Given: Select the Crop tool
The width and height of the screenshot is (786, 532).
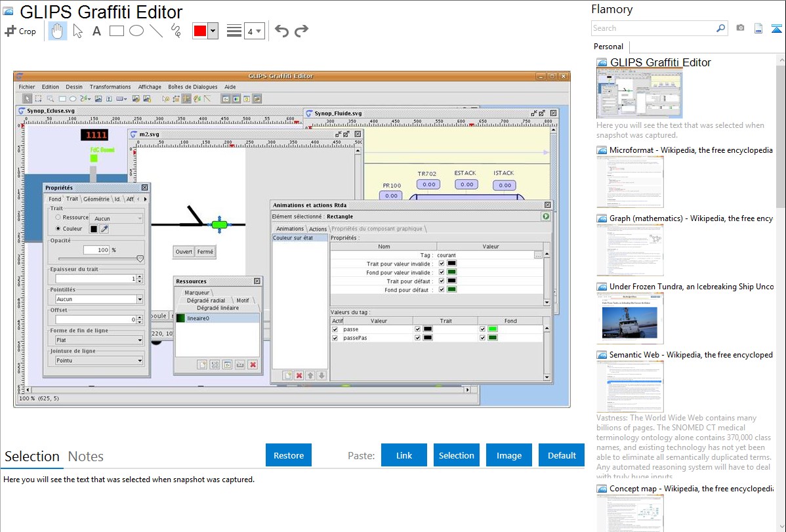Looking at the screenshot, I should 20,31.
